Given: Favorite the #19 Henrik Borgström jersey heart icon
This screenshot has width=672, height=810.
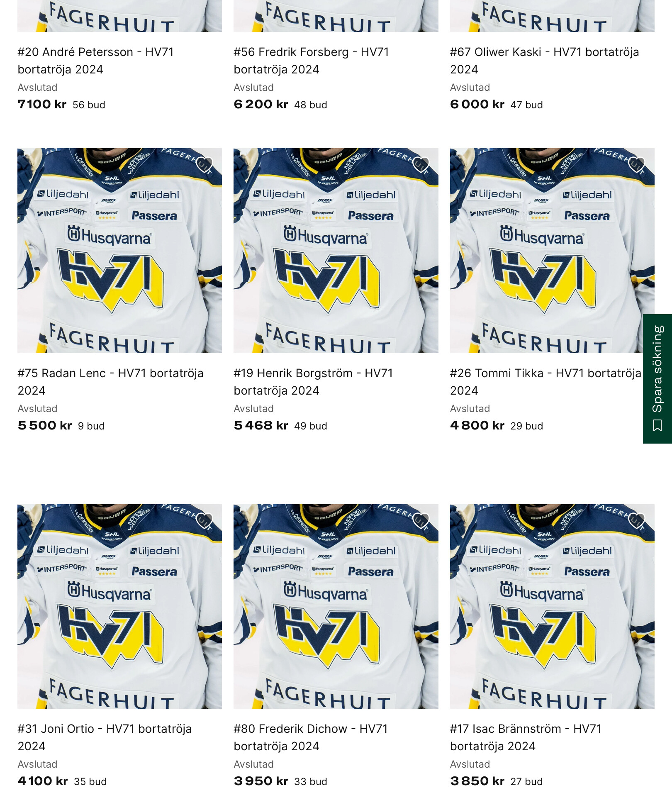Looking at the screenshot, I should [421, 165].
